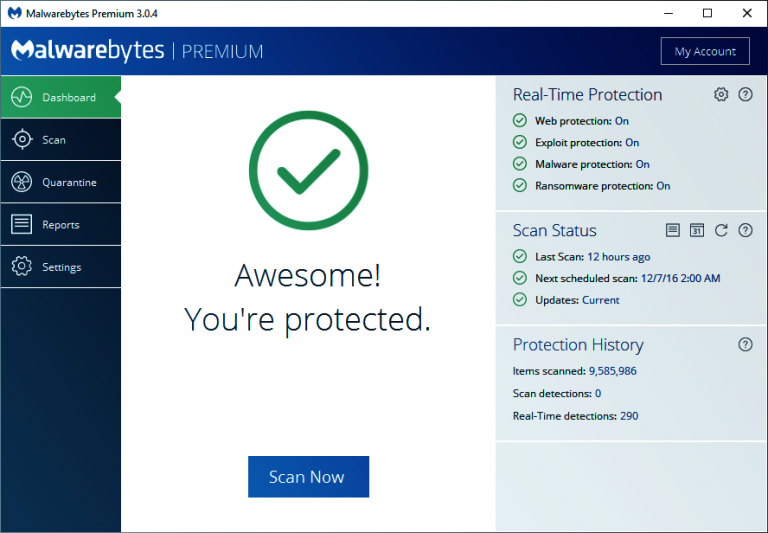Open Real-Time detections 290 link
This screenshot has width=768, height=533.
629,416
